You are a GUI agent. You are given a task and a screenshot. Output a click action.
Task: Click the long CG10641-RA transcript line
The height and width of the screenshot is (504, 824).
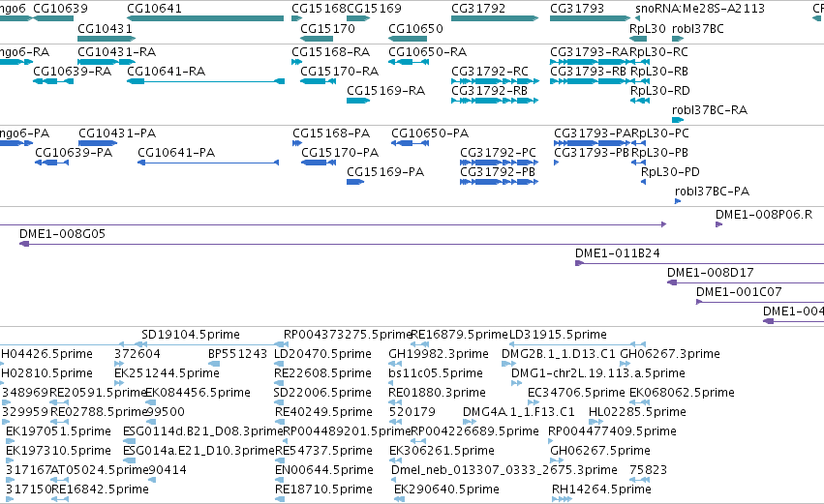click(x=206, y=81)
